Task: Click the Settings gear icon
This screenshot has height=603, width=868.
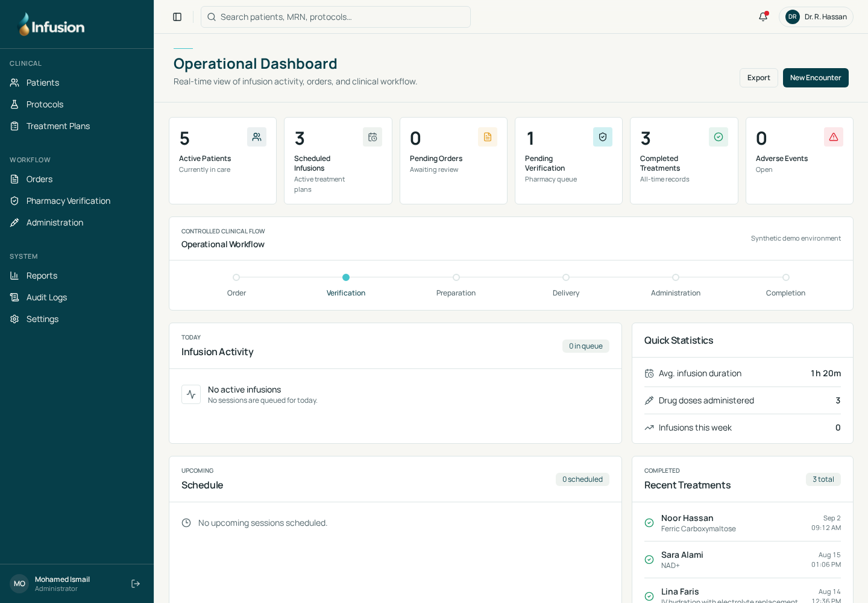Action: pos(14,319)
